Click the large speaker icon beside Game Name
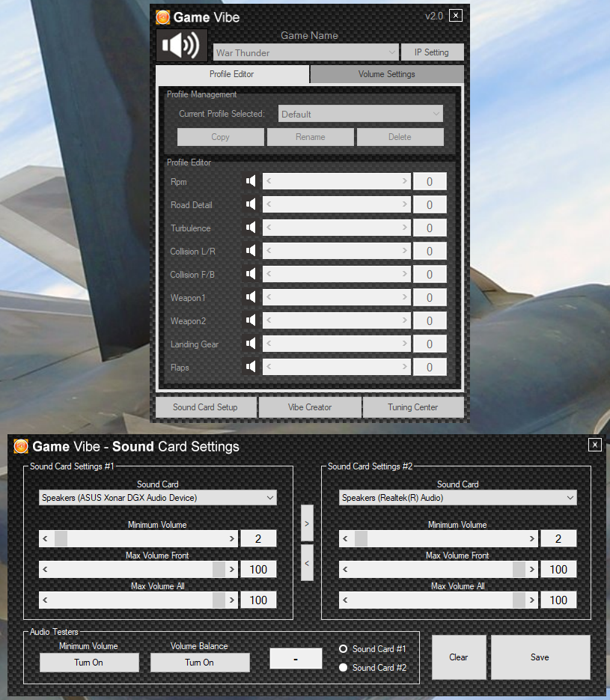 coord(182,45)
